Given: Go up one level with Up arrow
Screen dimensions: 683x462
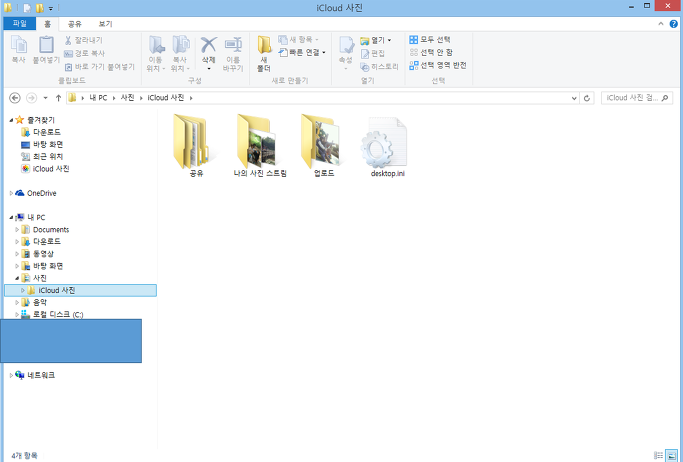Looking at the screenshot, I should pyautogui.click(x=58, y=98).
